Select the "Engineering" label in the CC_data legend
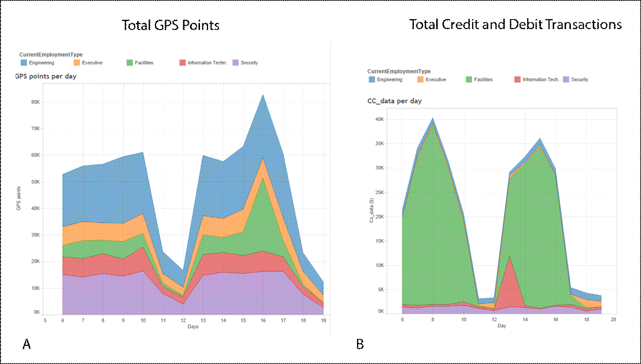The height and width of the screenshot is (364, 641). pyautogui.click(x=390, y=80)
